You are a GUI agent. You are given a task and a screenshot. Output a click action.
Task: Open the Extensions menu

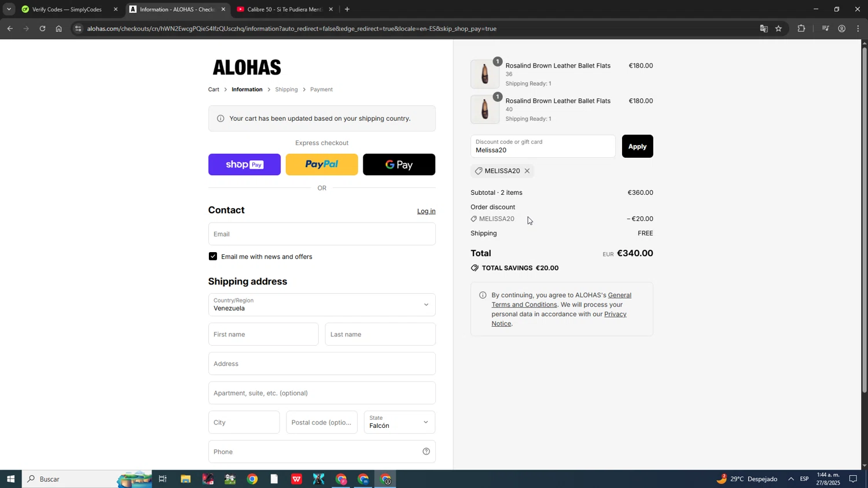click(801, 28)
